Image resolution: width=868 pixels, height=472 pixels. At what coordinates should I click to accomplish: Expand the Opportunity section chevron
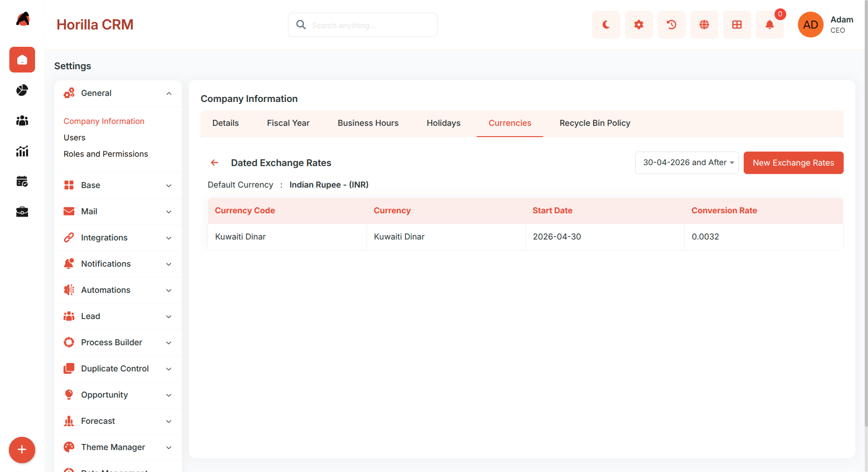(x=169, y=395)
